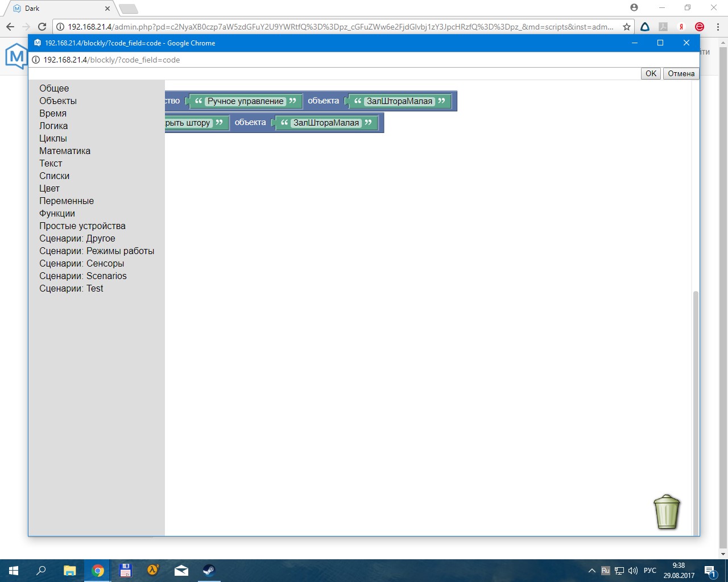
Task: Click the РУС input language indicator
Action: pyautogui.click(x=650, y=571)
